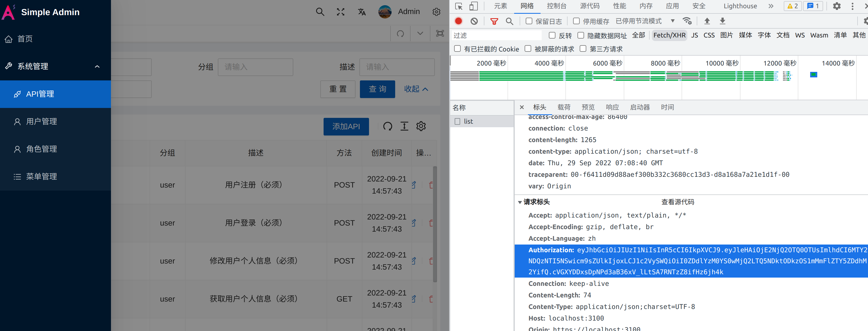Image resolution: width=868 pixels, height=331 pixels.
Task: Open network conditions wifi icon
Action: point(687,21)
